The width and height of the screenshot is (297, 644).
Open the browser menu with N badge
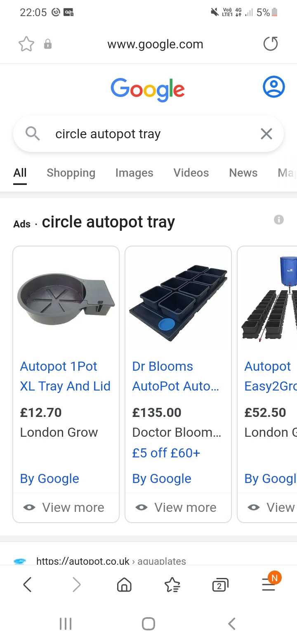(269, 584)
